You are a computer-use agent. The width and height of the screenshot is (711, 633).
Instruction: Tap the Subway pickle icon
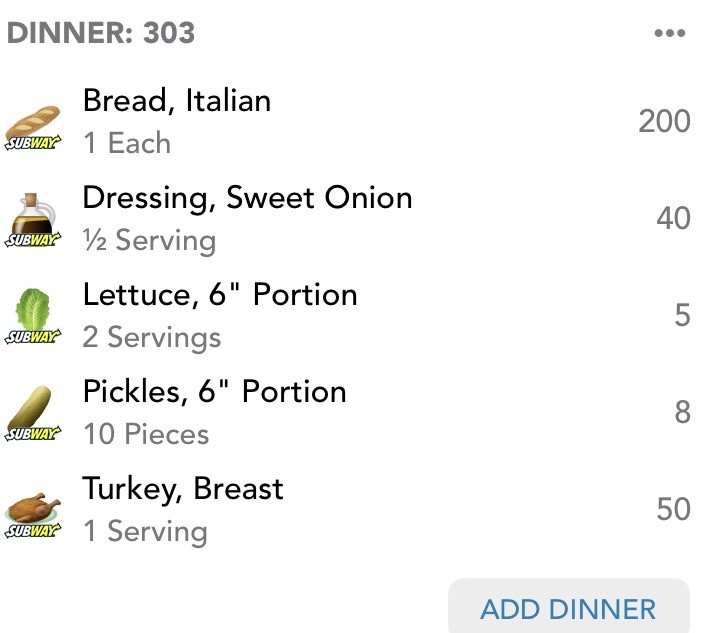[33, 413]
